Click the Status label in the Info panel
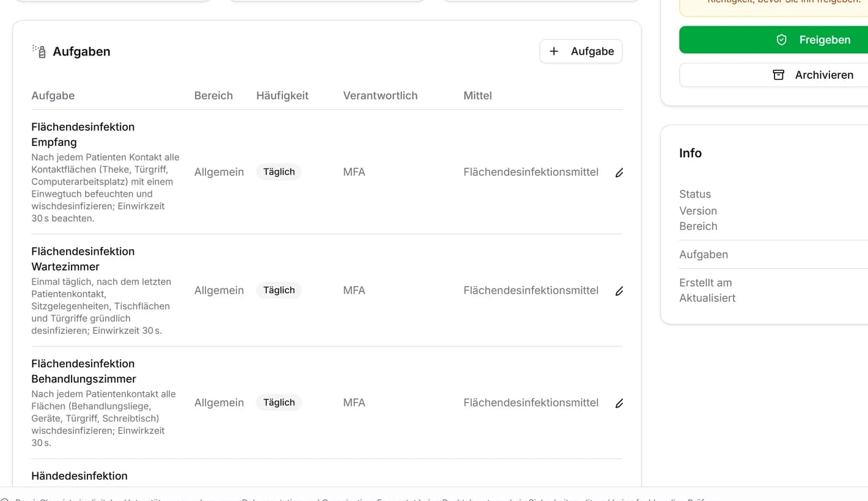The width and height of the screenshot is (868, 501). [695, 194]
